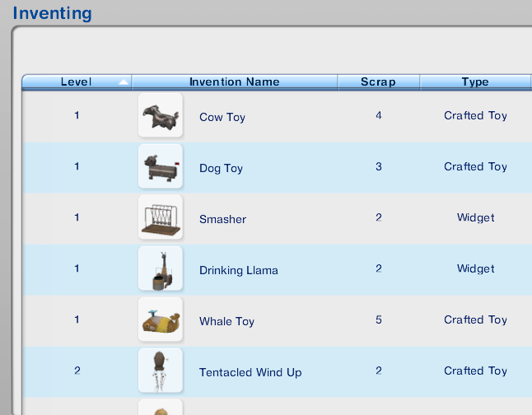This screenshot has height=415, width=532.
Task: Click the Whale Toy icon
Action: [x=161, y=319]
